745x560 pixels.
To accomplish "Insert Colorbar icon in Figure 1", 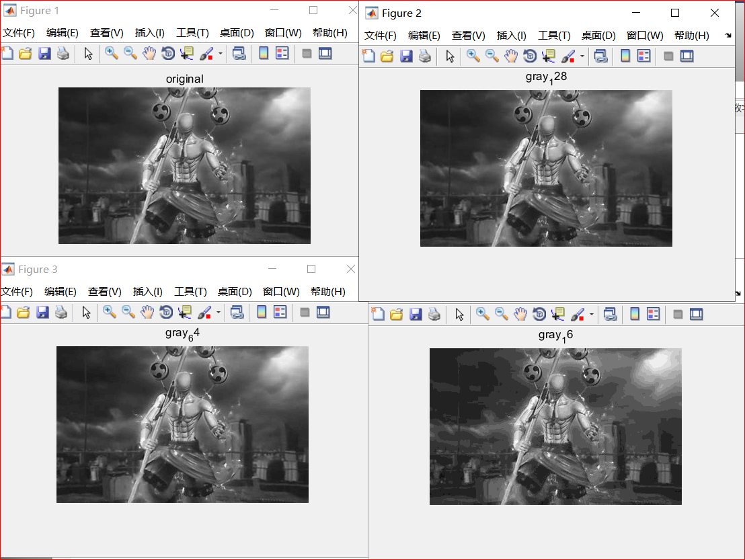I will [x=264, y=54].
